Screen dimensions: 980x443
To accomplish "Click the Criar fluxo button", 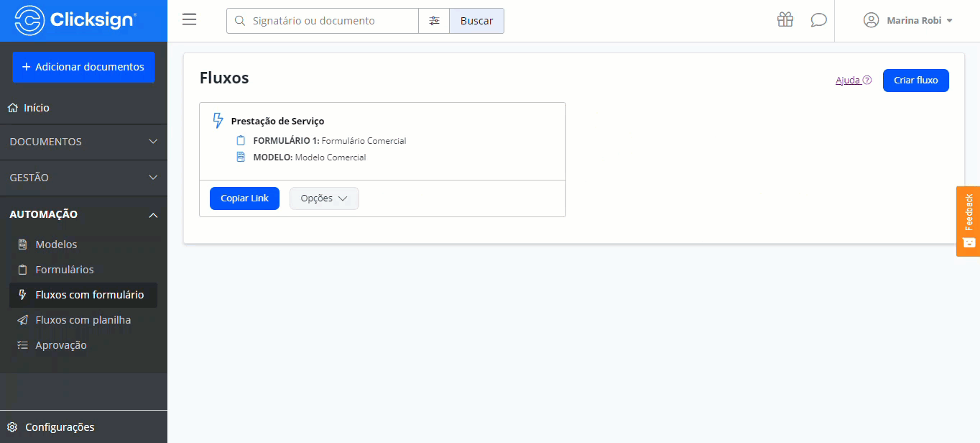I will tap(916, 81).
